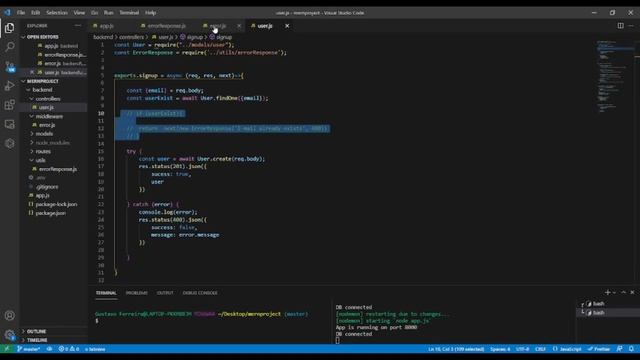Viewport: 640px width, 360px height.
Task: Click the hexagon extension icon in activity bar
Action: 9,143
